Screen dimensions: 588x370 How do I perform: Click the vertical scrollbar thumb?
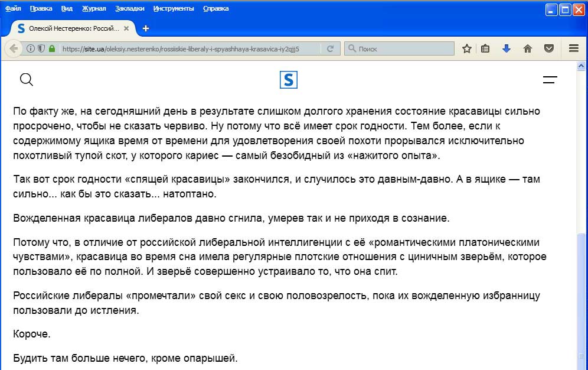(x=581, y=300)
